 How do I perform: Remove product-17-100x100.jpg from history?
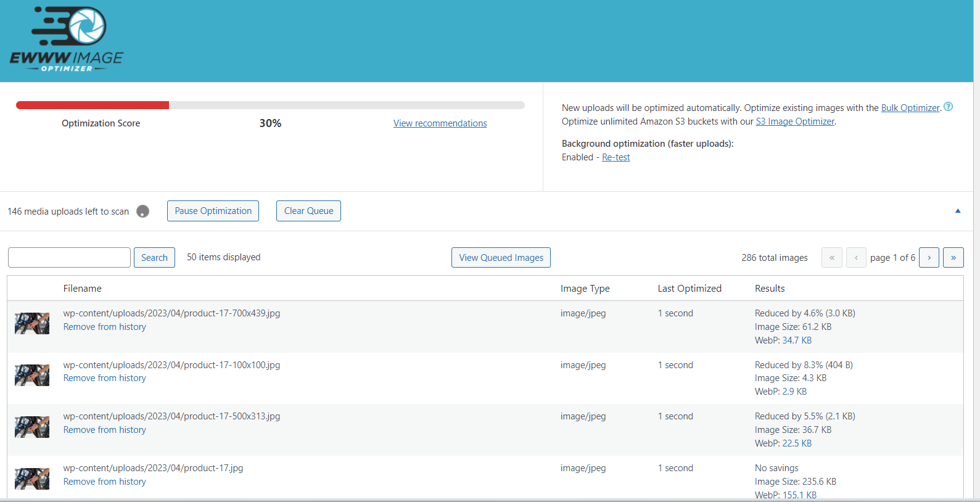click(105, 378)
